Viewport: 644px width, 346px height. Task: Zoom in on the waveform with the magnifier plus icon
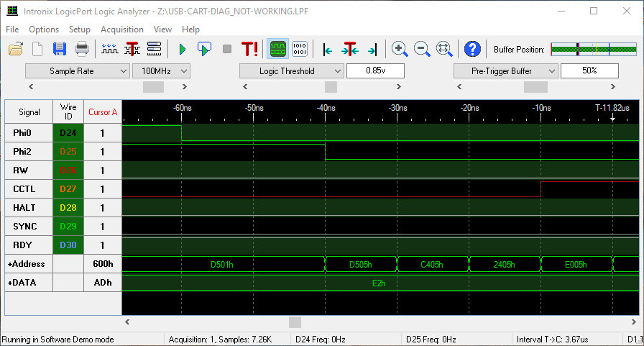400,49
